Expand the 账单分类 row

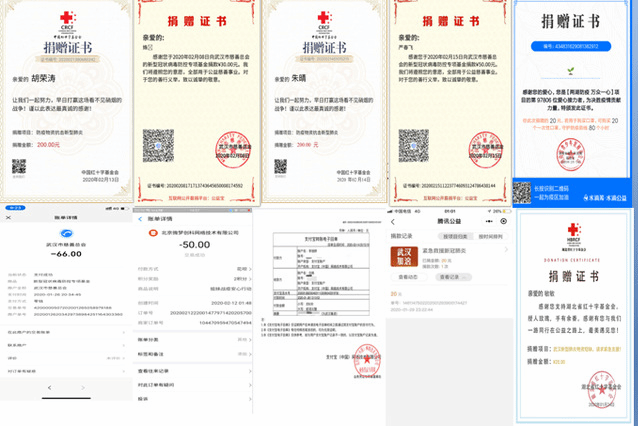point(190,339)
